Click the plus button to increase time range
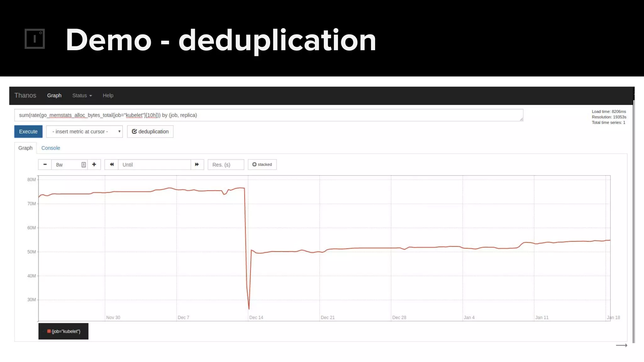Image resolution: width=644 pixels, height=362 pixels. pyautogui.click(x=94, y=164)
